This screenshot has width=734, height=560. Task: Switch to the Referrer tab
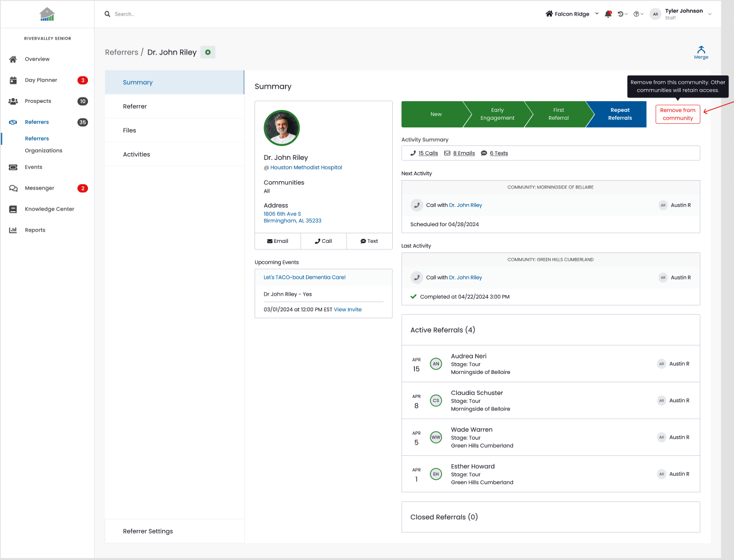pyautogui.click(x=174, y=106)
